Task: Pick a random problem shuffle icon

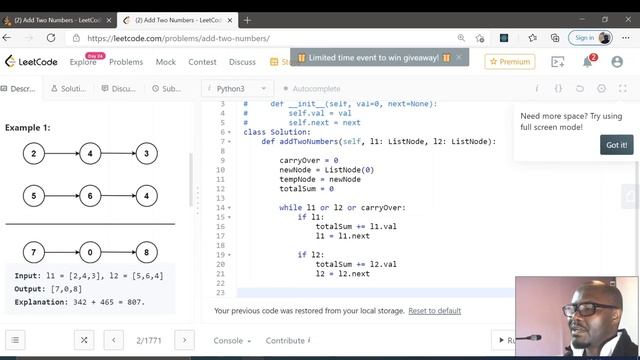Action: click(84, 340)
